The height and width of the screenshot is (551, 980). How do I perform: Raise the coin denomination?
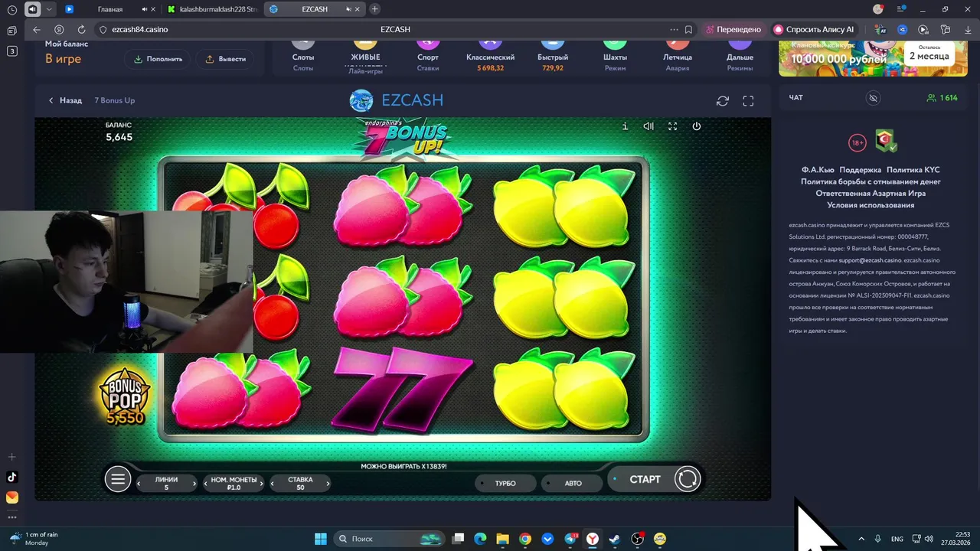coord(261,483)
